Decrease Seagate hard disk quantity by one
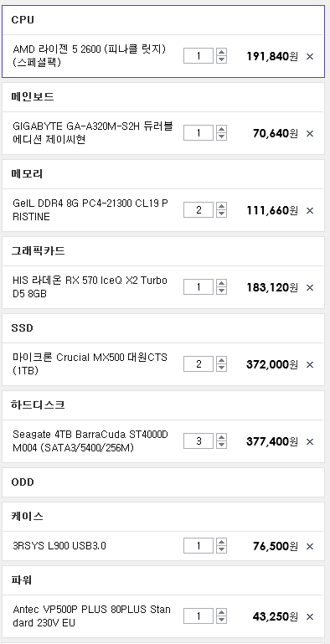This screenshot has height=644, width=330. pyautogui.click(x=221, y=445)
